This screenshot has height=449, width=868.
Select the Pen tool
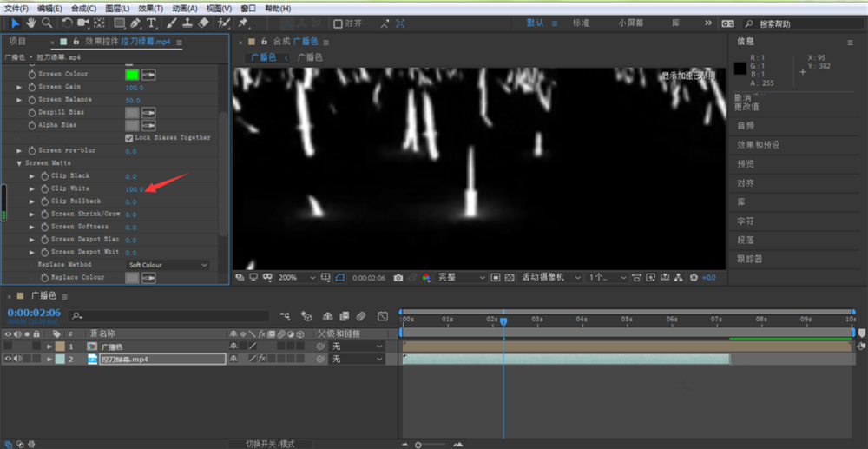(x=135, y=23)
